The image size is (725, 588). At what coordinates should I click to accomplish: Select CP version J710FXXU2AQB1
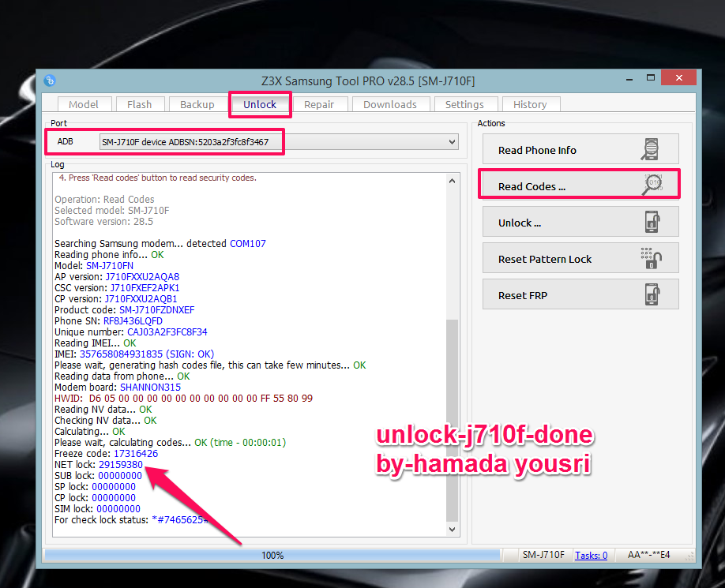pyautogui.click(x=141, y=299)
